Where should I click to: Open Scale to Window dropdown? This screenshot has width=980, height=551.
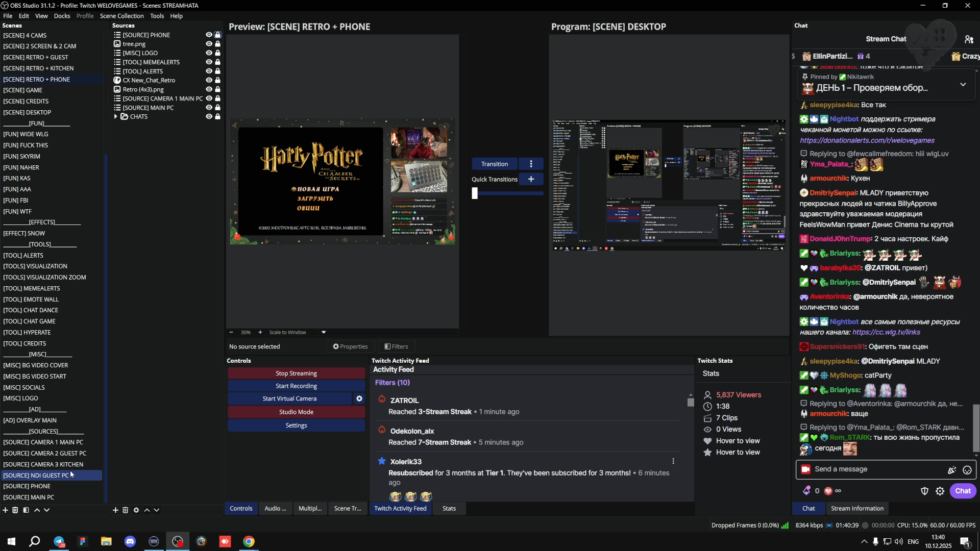[x=323, y=332]
